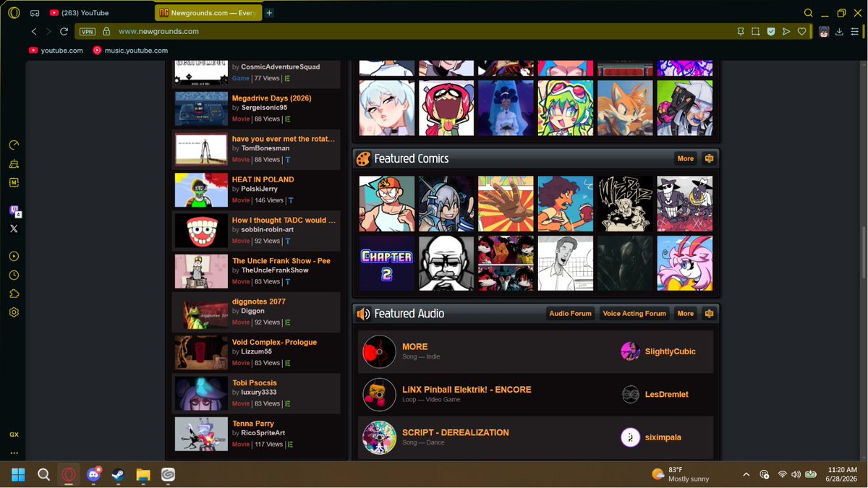
Task: Open the Opera menu logo icon
Action: pos(14,13)
